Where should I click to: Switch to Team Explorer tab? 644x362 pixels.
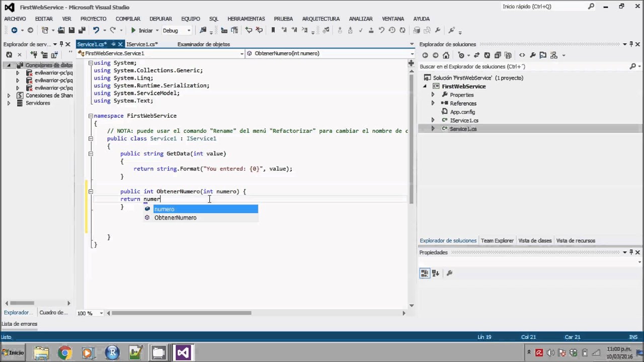497,241
